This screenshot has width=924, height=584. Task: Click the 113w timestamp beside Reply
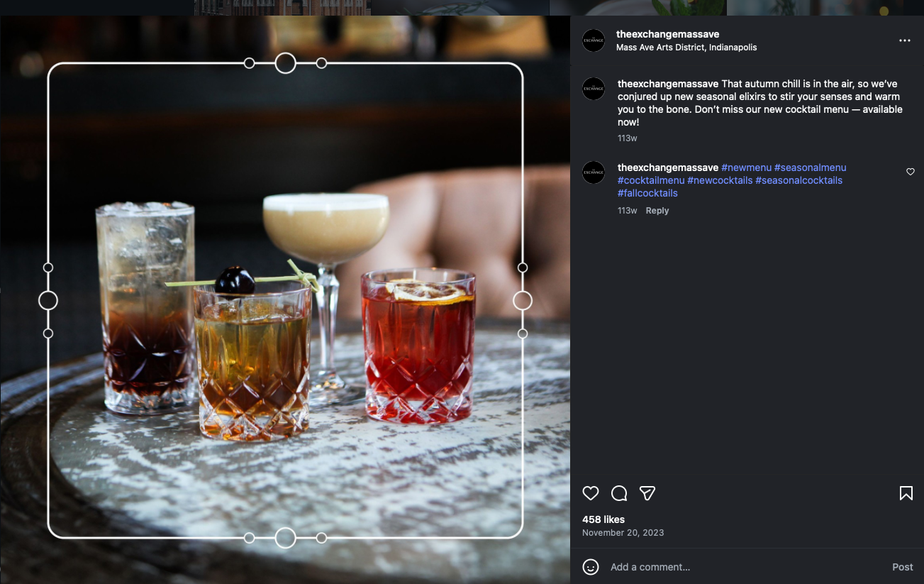627,211
